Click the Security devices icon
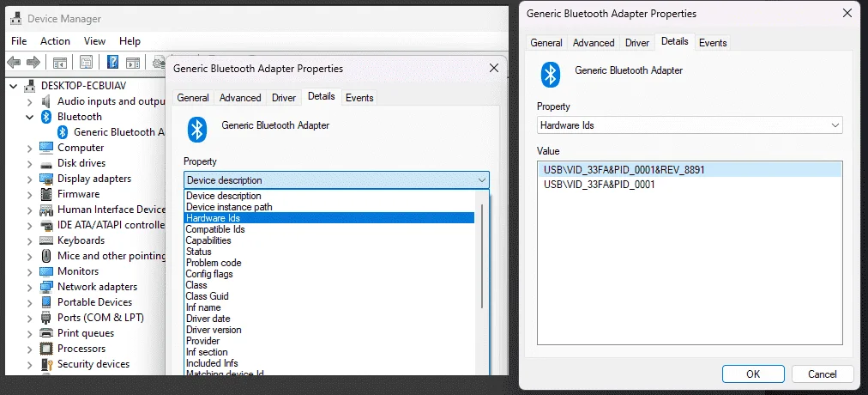 (x=46, y=365)
